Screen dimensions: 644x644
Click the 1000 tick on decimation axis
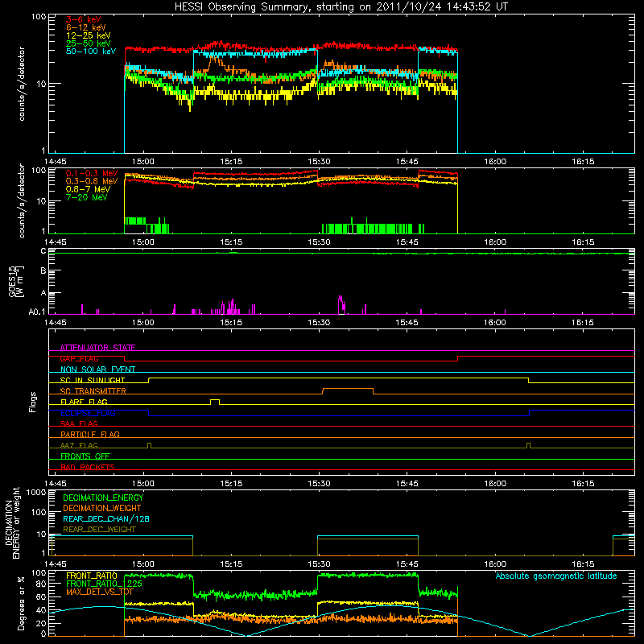click(36, 493)
